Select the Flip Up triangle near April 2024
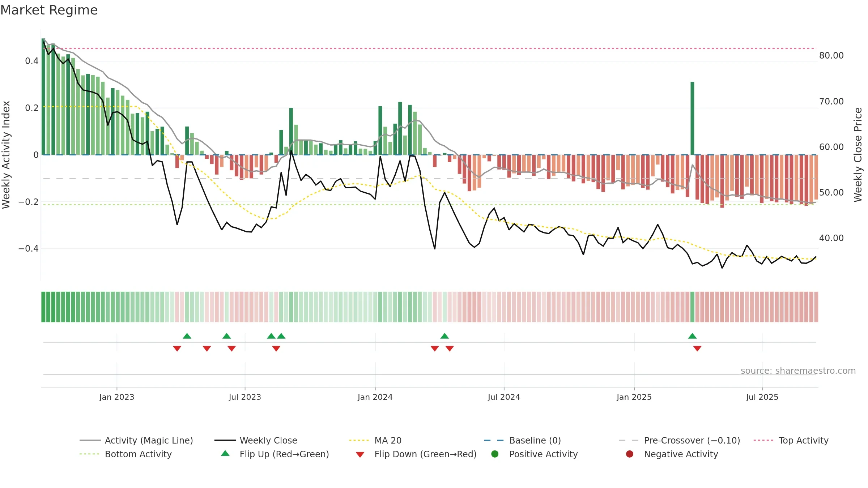This screenshot has height=488, width=868. click(445, 336)
